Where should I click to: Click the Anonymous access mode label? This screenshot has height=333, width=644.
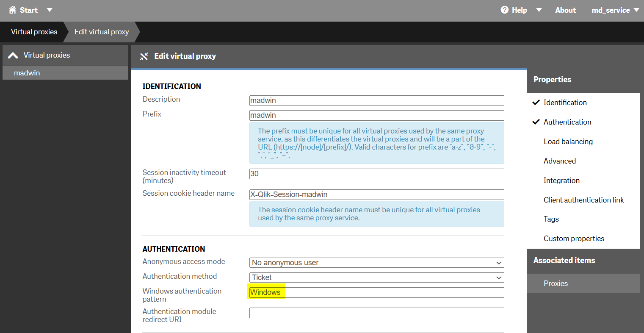(184, 262)
